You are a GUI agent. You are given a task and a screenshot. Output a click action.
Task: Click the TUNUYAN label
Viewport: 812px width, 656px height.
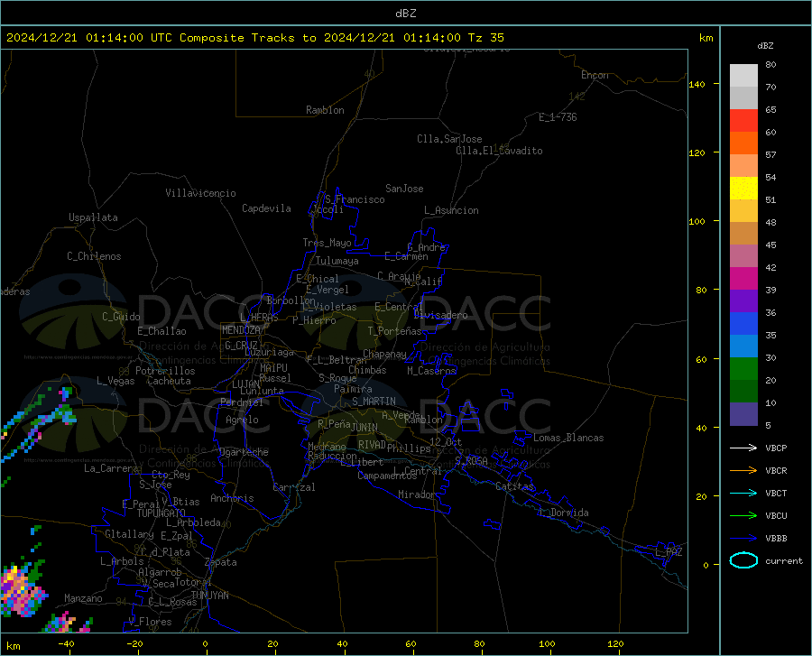[209, 596]
